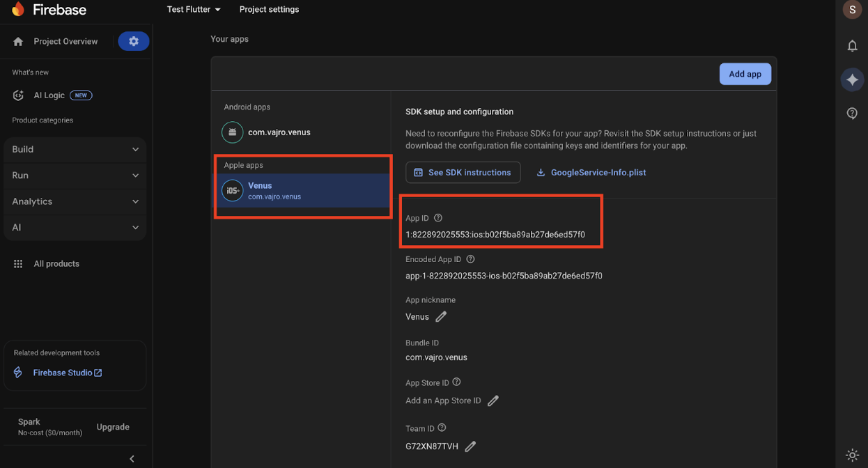Open the Gemini sparkle assistant icon
This screenshot has height=468, width=868.
click(x=852, y=80)
